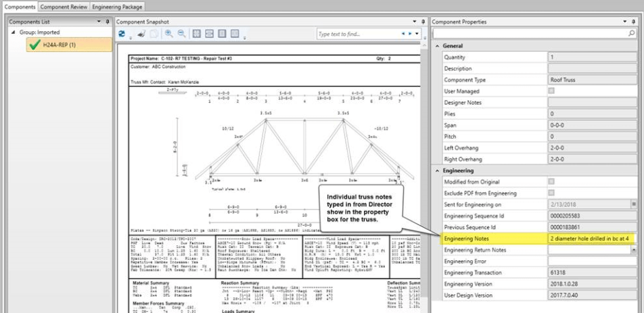Click the Engineering Error value field
Image resolution: width=644 pixels, height=313 pixels.
coord(593,262)
